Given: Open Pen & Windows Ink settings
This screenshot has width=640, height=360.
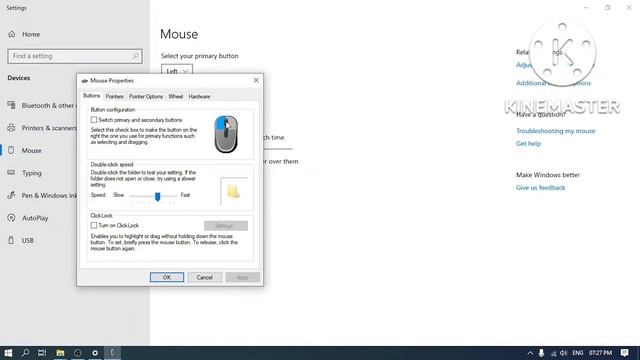Looking at the screenshot, I should [x=42, y=195].
